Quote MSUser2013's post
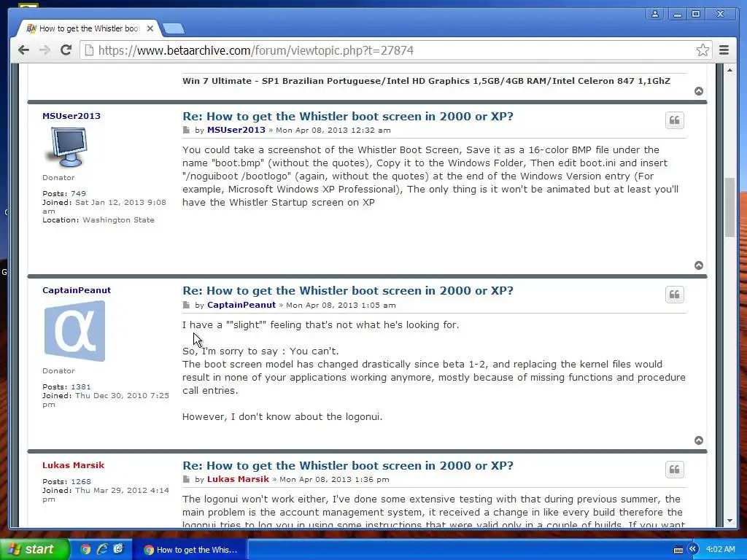The image size is (747, 560). 674,120
